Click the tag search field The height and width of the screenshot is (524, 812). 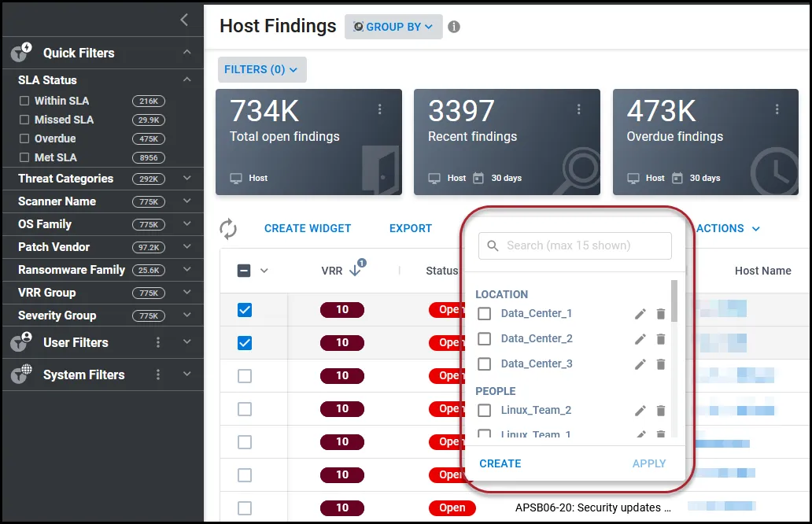pos(575,245)
